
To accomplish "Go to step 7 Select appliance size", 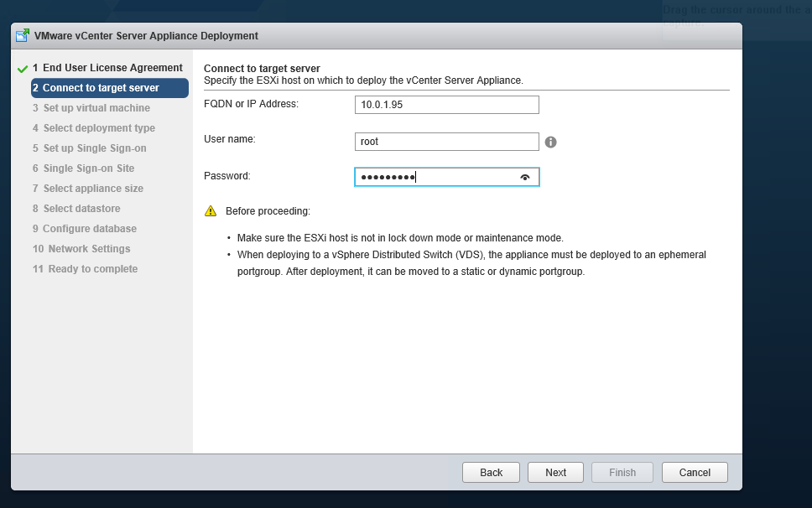I will (x=88, y=189).
